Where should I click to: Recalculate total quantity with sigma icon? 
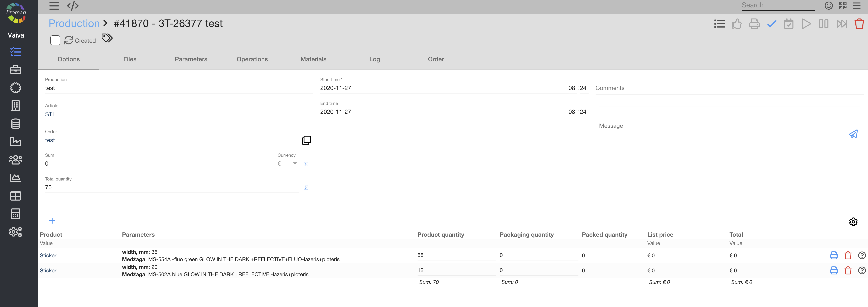pos(306,188)
